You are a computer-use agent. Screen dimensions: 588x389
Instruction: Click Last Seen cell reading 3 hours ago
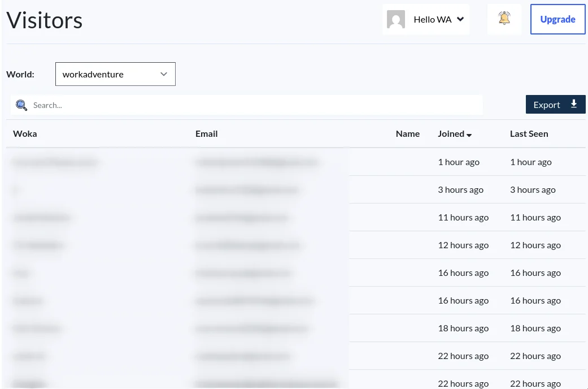coord(533,190)
